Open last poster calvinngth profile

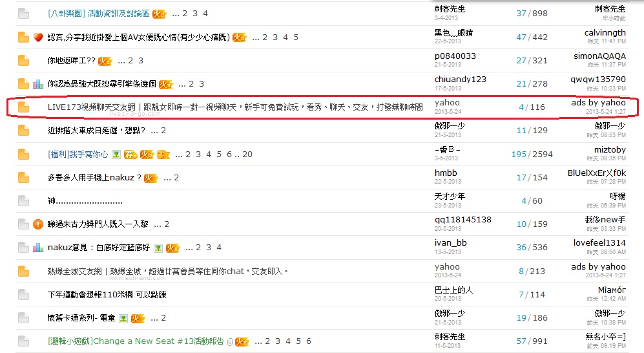[605, 33]
